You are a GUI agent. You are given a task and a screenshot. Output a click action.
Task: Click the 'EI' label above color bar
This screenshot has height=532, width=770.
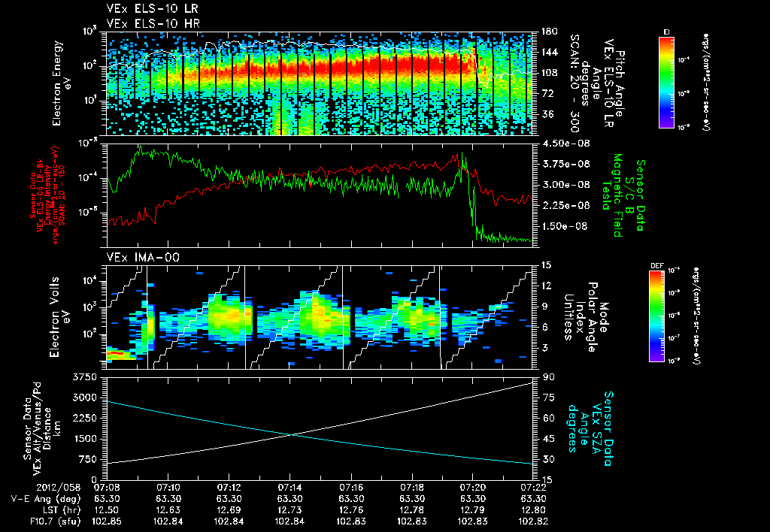[x=666, y=32]
